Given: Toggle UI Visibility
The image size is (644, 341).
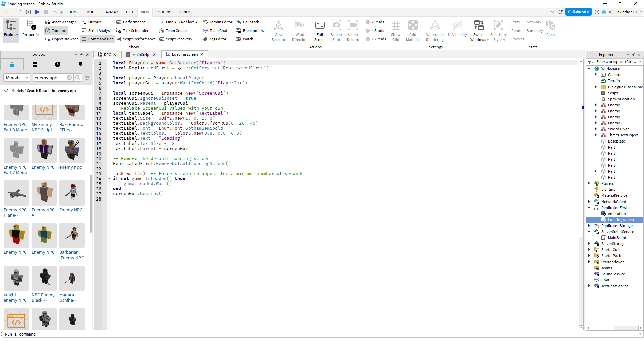Looking at the screenshot, I should 458,30.
